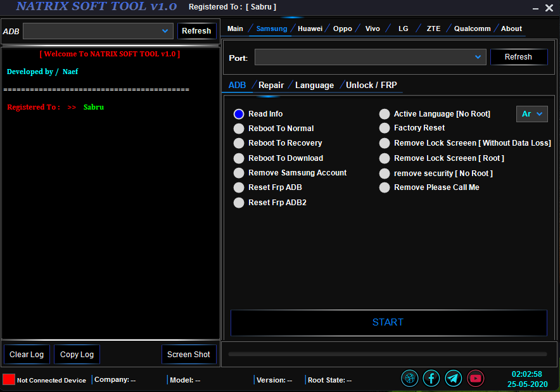Image resolution: width=560 pixels, height=392 pixels.
Task: Click the 25-05-2020 date display
Action: (x=528, y=384)
